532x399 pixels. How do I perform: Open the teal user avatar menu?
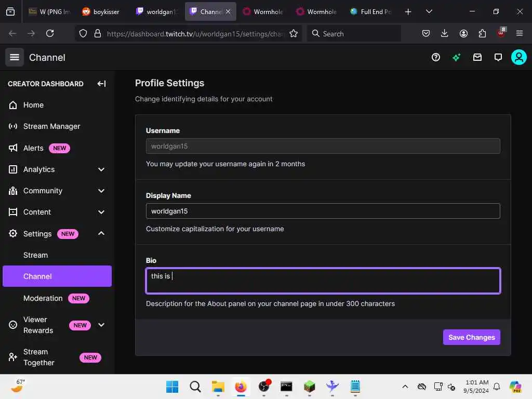(519, 57)
